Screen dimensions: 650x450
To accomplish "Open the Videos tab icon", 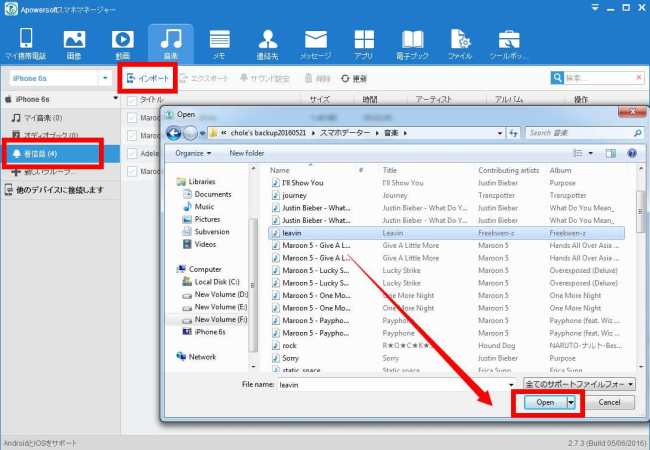I will pyautogui.click(x=123, y=39).
